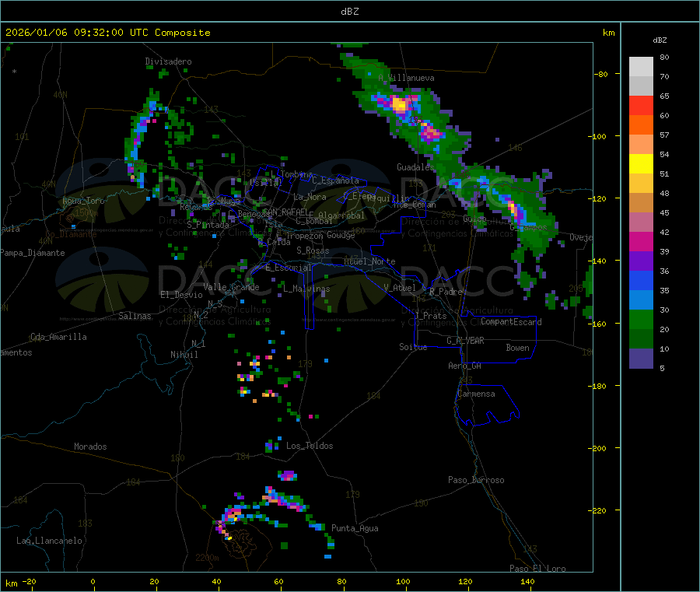Click the C_Española location label
This screenshot has height=592, width=700.
pos(336,180)
